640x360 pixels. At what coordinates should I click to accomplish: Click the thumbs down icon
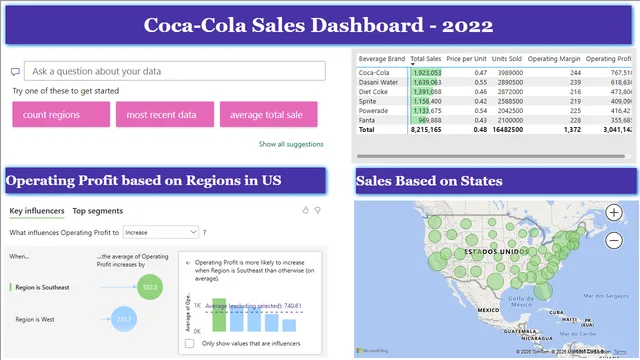pyautogui.click(x=318, y=210)
